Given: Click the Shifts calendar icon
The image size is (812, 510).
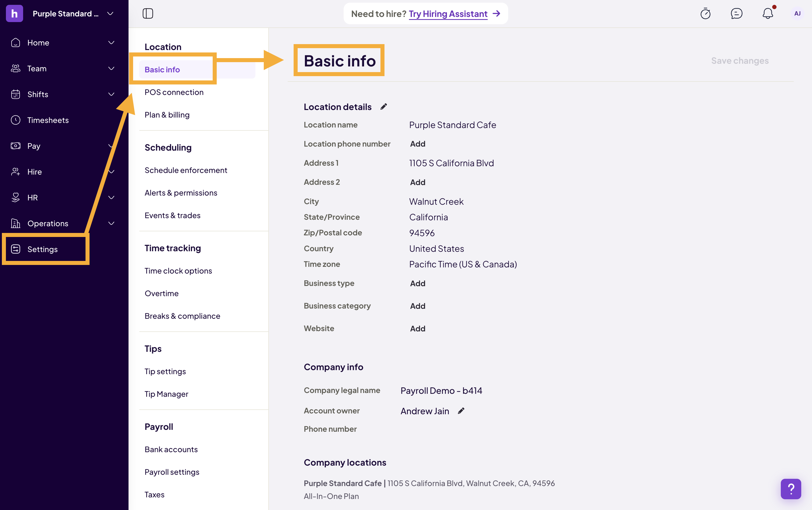Looking at the screenshot, I should pos(16,94).
